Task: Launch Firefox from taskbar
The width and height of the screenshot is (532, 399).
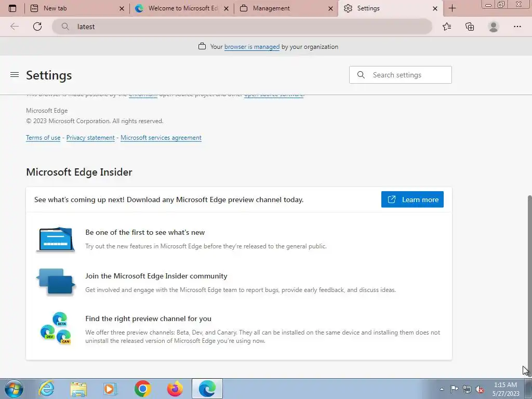Action: [175, 389]
